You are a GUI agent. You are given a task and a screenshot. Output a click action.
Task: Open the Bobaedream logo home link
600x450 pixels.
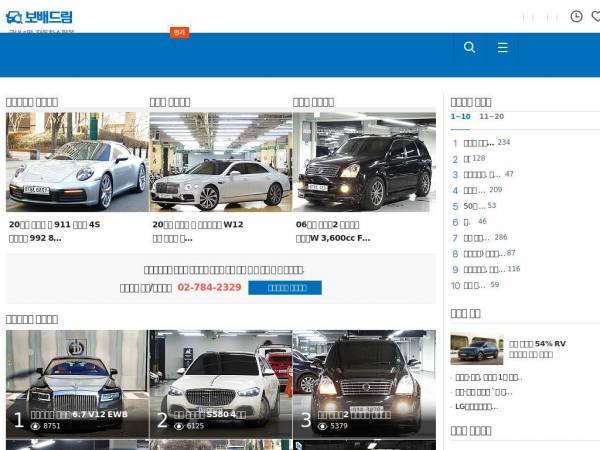39,17
